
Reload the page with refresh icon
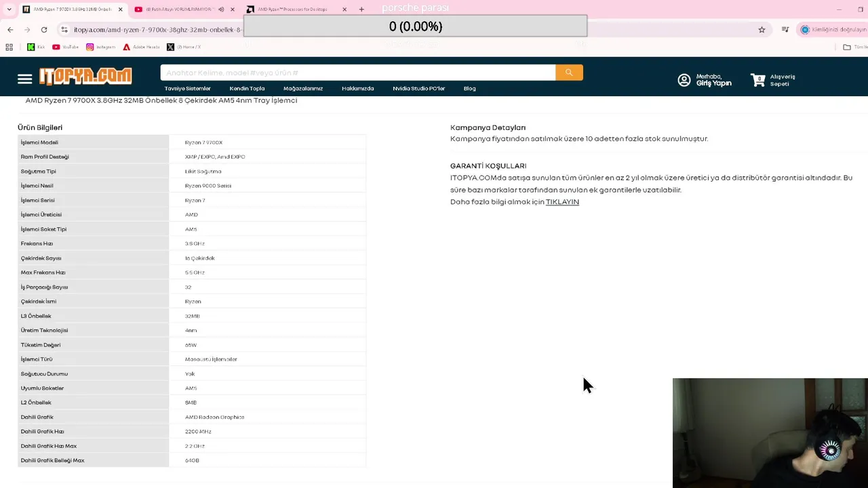pos(44,30)
